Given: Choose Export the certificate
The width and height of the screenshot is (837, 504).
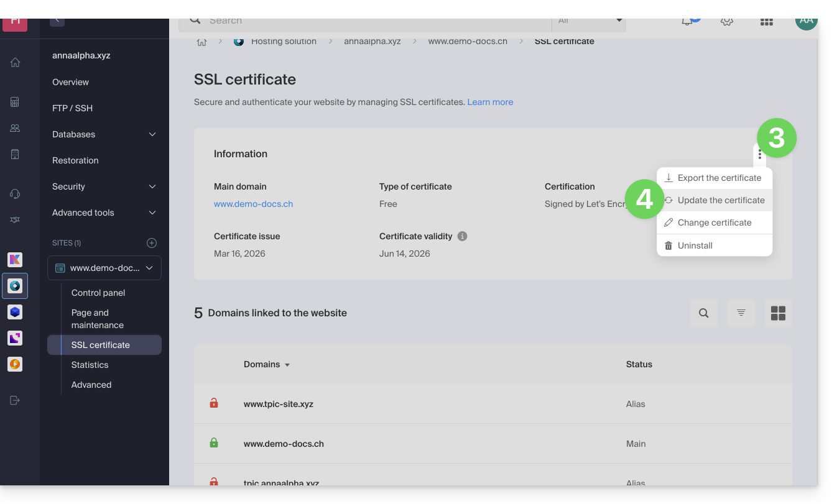Looking at the screenshot, I should coord(719,178).
